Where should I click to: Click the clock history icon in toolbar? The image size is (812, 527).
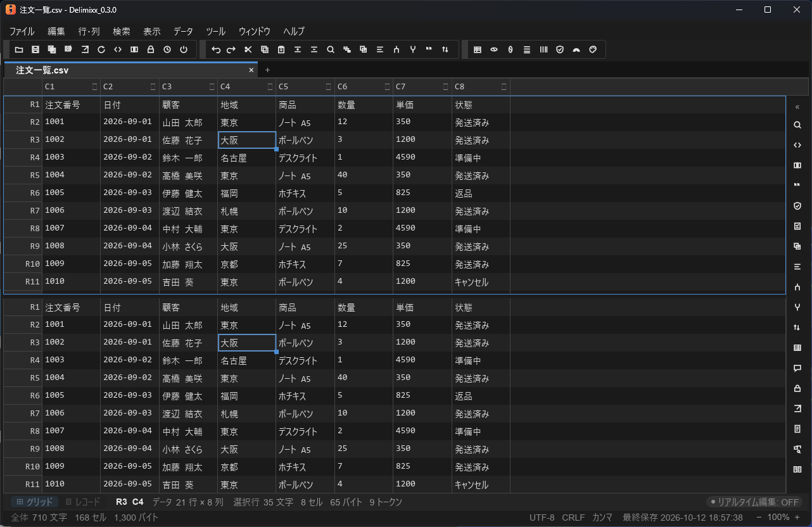pyautogui.click(x=167, y=49)
